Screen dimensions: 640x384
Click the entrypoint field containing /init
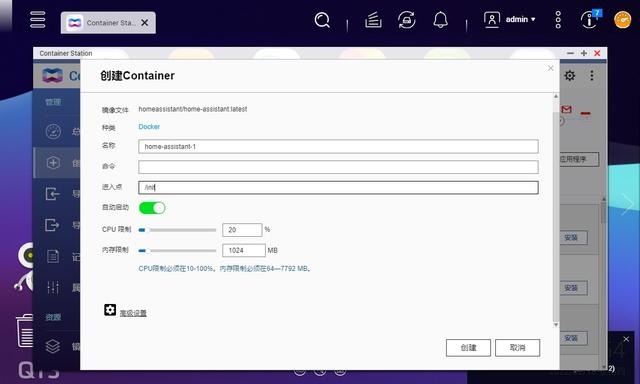[x=338, y=188]
